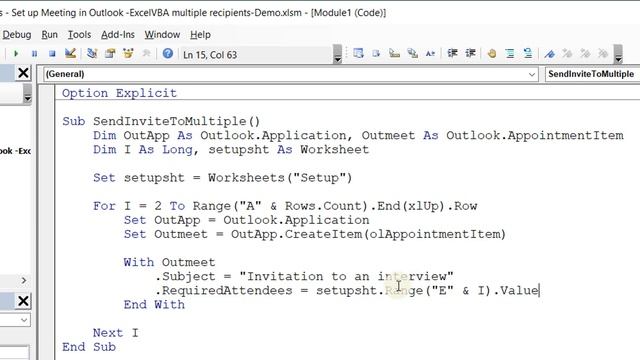Viewport: 640px width, 360px height.
Task: Click 'Option Explicit' line in code
Action: (119, 93)
